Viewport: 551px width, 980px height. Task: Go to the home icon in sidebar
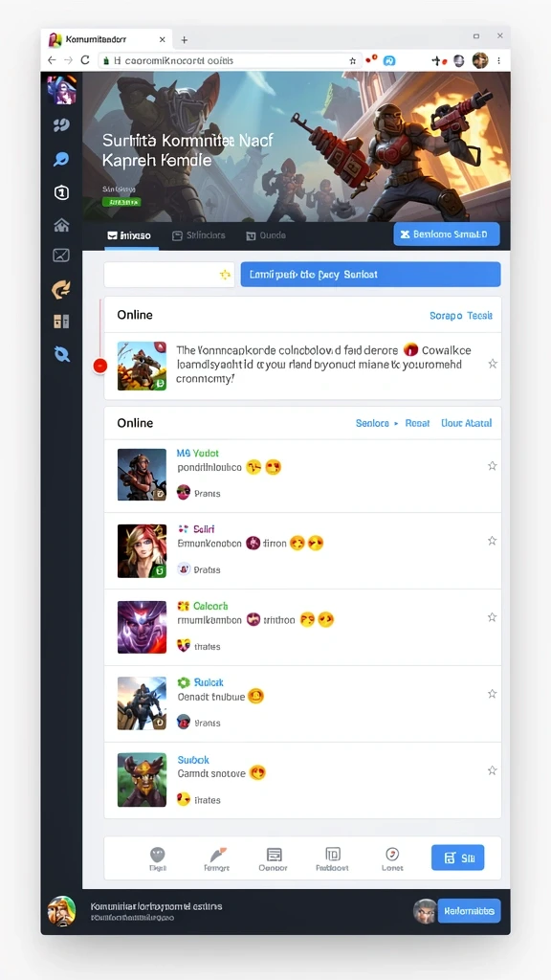click(61, 225)
